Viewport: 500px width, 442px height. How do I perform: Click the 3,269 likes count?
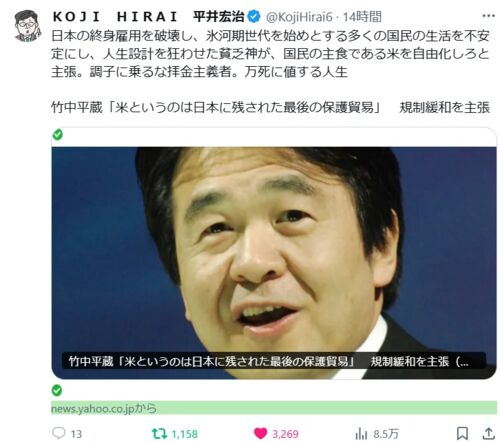coord(285,434)
